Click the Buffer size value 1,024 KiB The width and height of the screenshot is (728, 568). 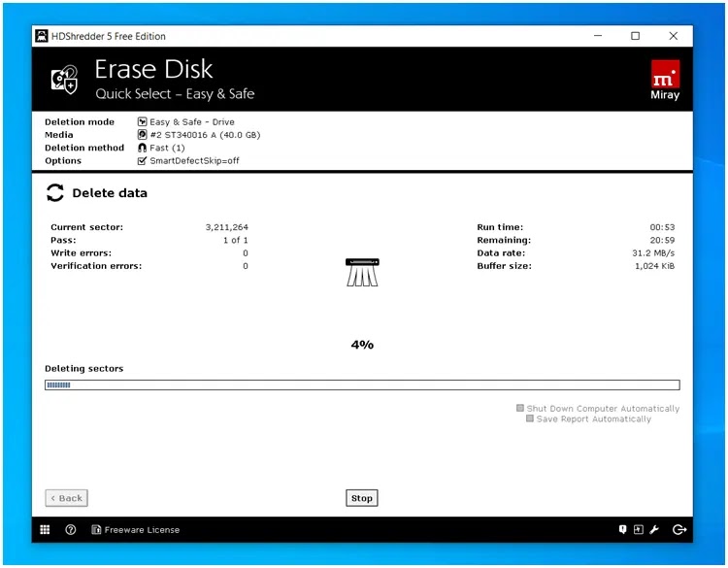click(x=654, y=266)
